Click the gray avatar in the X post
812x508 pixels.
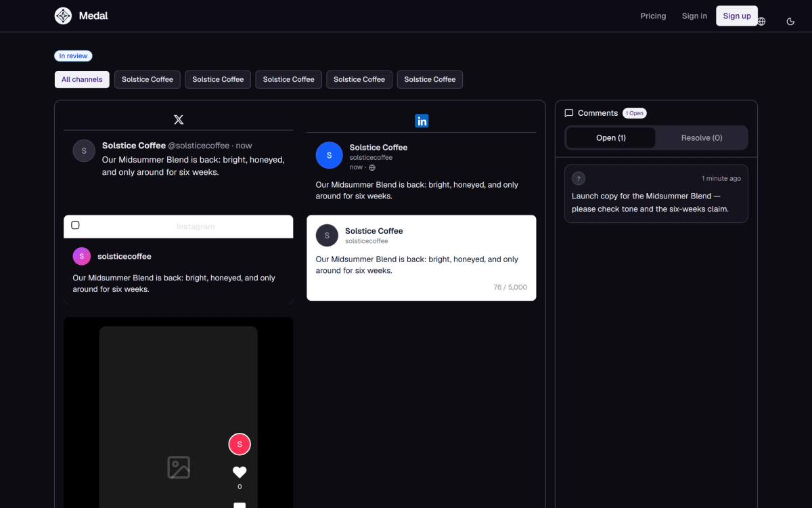pyautogui.click(x=84, y=151)
